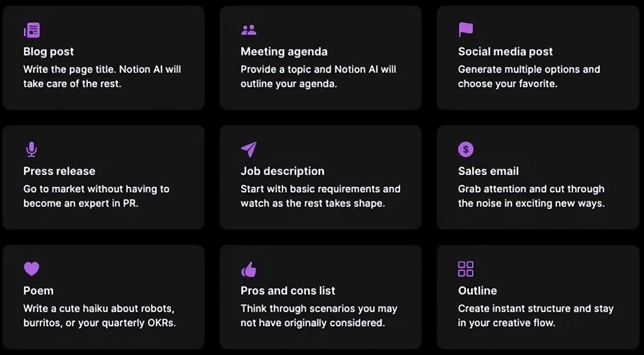Click the 'Go to market' press release description
The image size is (644, 355).
click(96, 196)
